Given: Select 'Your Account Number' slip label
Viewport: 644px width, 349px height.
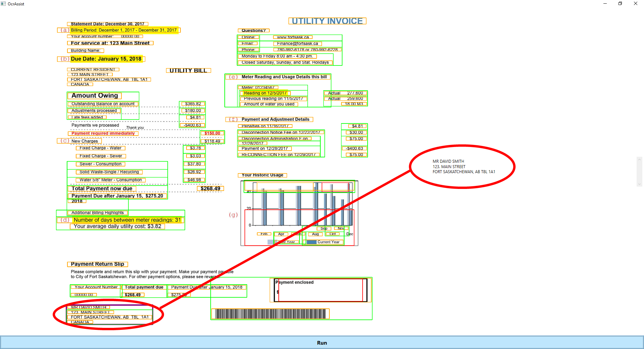Looking at the screenshot, I should point(96,287).
